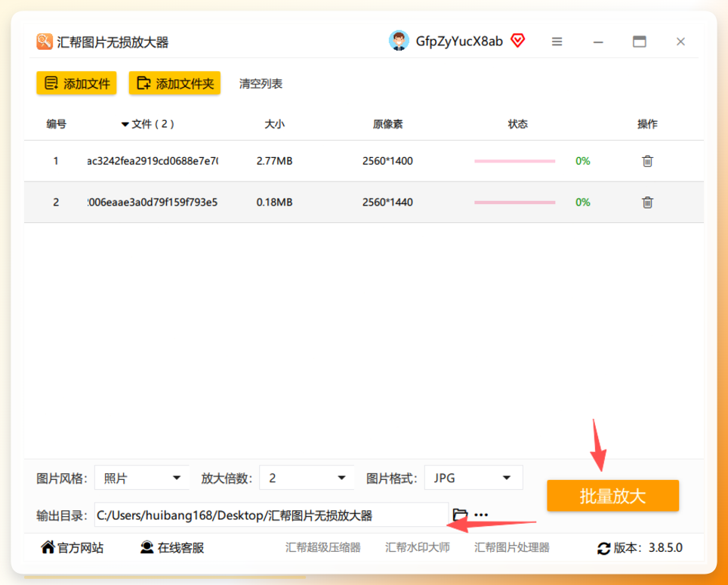Delete row 1 with its trash icon

pos(647,161)
